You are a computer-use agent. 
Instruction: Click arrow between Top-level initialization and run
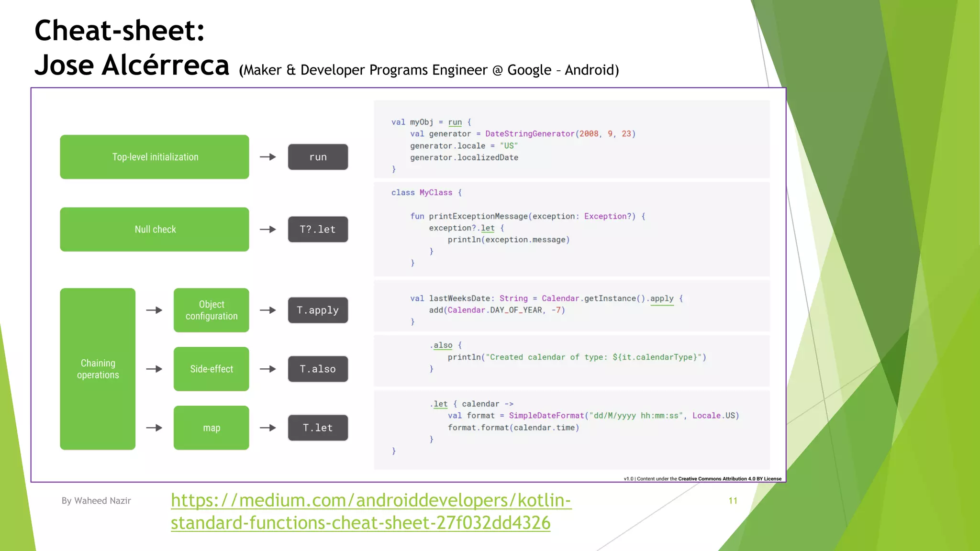pos(268,157)
